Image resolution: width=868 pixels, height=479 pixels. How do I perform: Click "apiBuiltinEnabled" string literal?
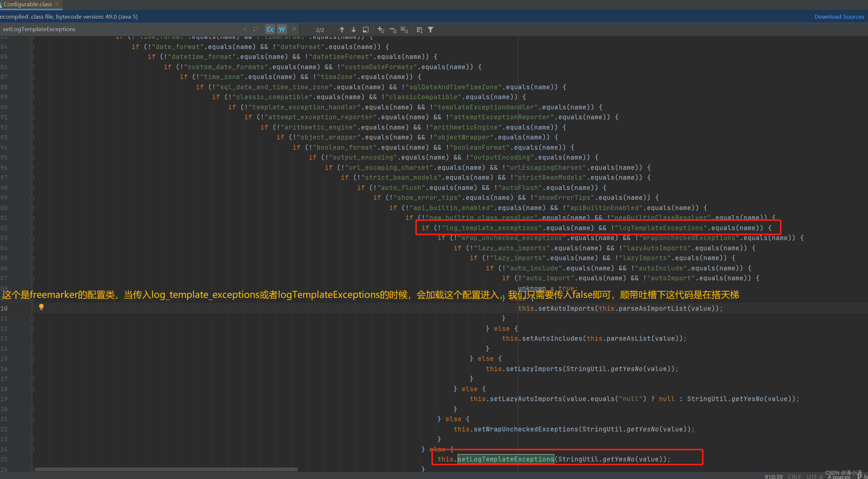(605, 208)
